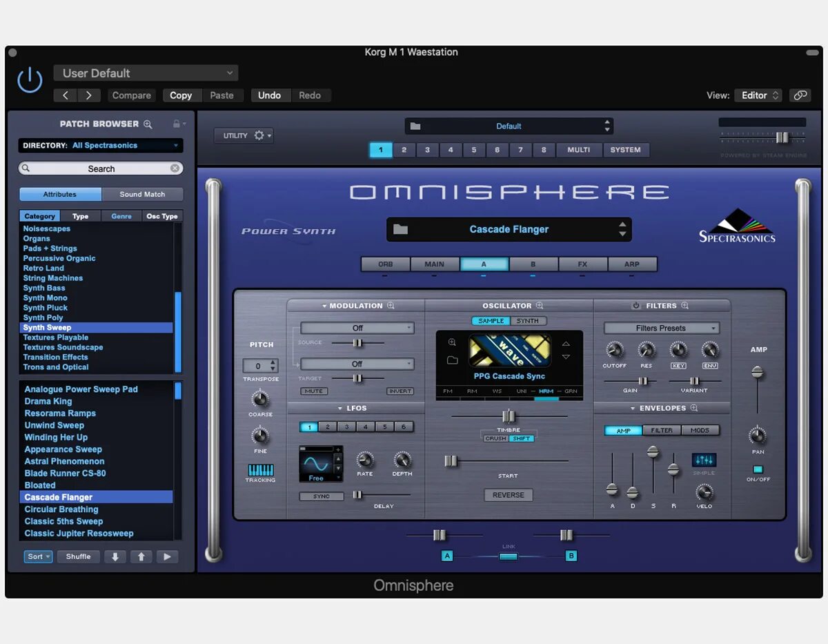
Task: Toggle SYNC for the LFO
Action: [321, 496]
